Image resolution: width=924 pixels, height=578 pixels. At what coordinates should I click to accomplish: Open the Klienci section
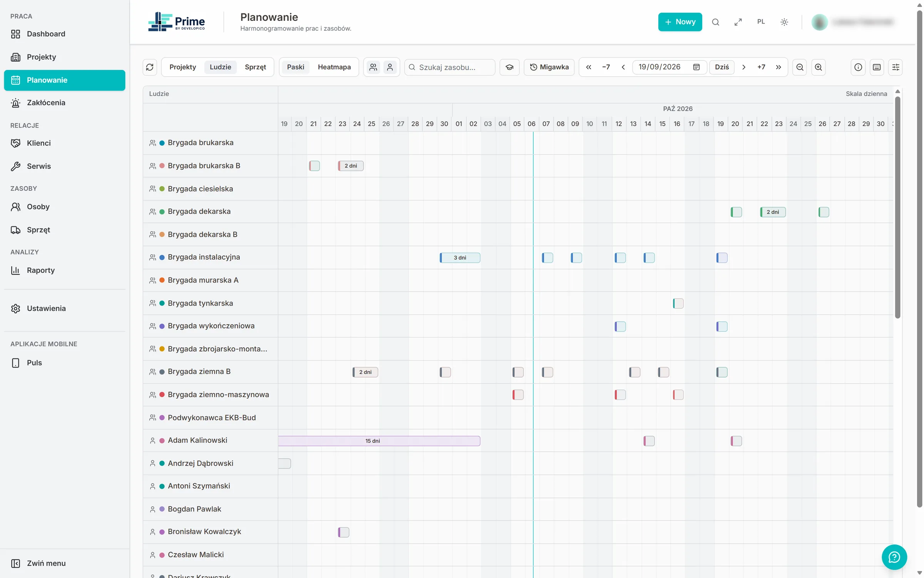(x=65, y=143)
